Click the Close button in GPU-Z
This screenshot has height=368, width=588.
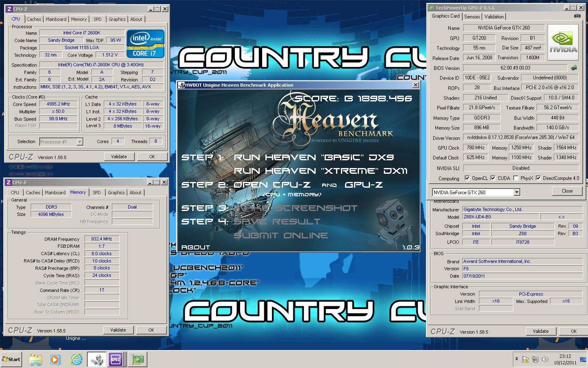pyautogui.click(x=567, y=191)
